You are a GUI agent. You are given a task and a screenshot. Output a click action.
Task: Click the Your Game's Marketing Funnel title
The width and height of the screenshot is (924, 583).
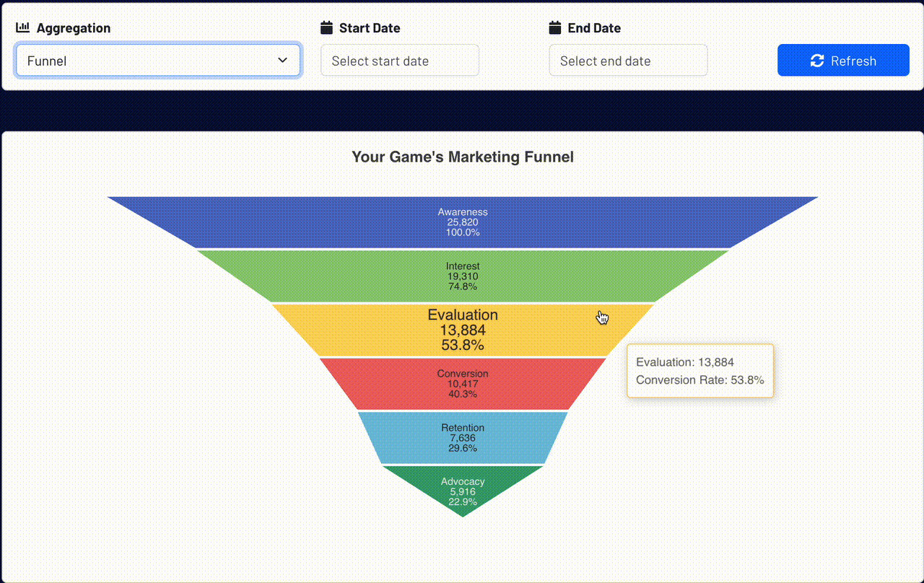(x=462, y=157)
